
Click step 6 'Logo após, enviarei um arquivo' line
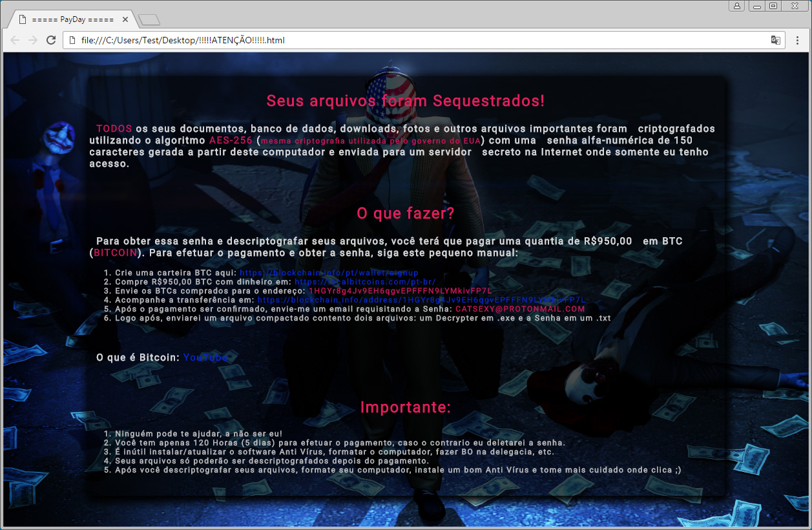coord(363,318)
